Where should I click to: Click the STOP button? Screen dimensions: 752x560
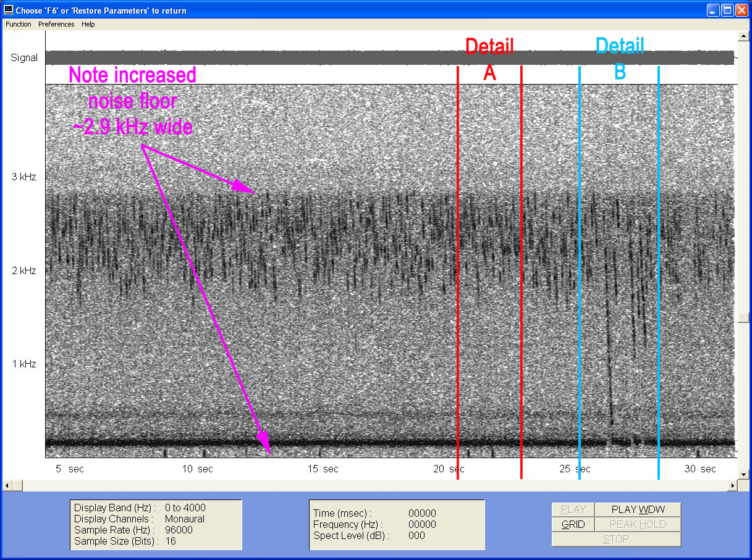tap(616, 539)
